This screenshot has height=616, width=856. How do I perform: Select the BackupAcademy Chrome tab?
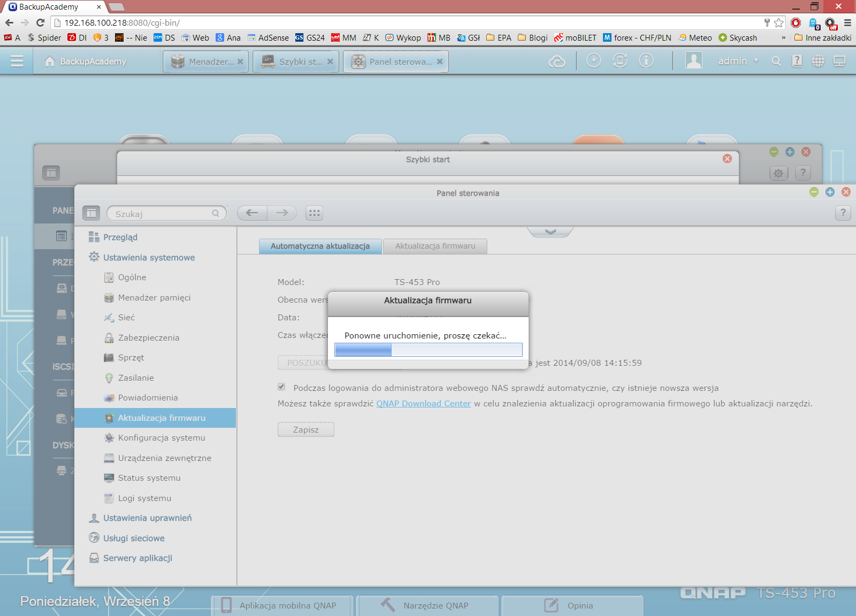coord(53,7)
